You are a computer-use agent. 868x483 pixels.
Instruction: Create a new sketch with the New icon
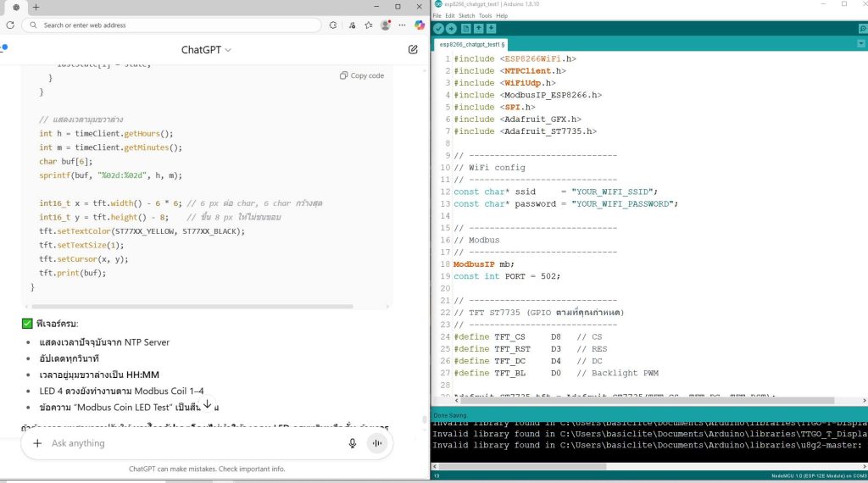pos(466,29)
